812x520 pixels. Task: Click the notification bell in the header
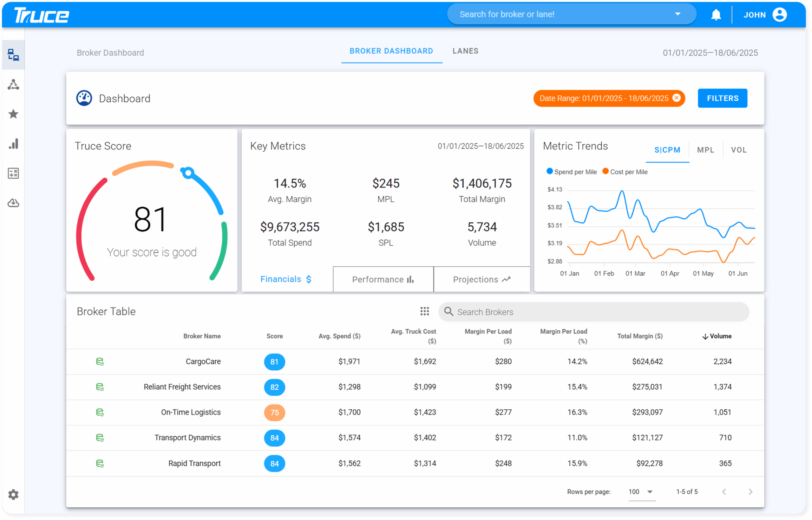[x=716, y=15]
